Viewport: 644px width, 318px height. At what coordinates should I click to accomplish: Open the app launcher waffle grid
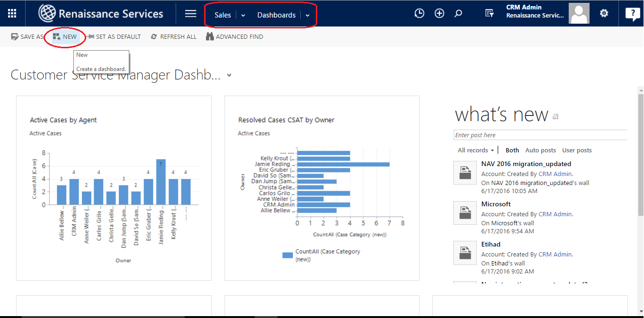click(x=12, y=14)
